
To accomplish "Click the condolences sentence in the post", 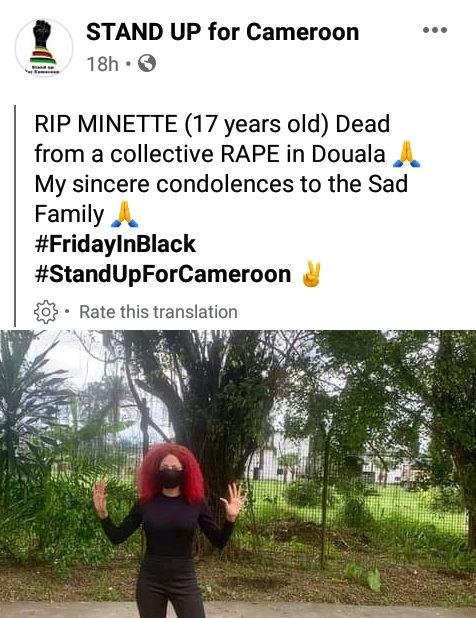I will (221, 199).
